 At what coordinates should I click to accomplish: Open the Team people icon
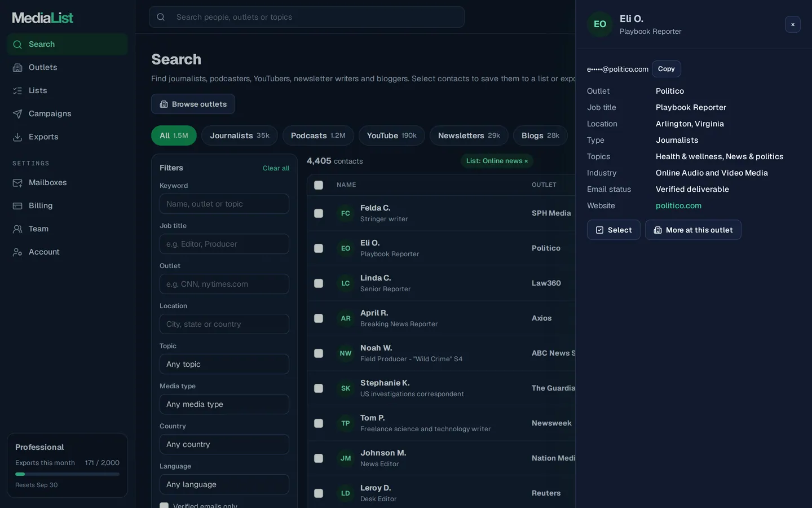(17, 229)
